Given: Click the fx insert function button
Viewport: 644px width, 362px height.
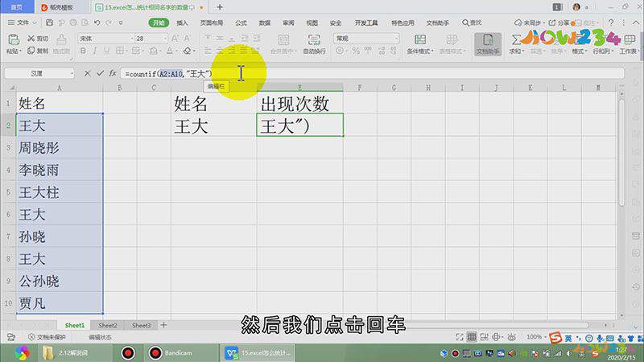Looking at the screenshot, I should click(113, 73).
